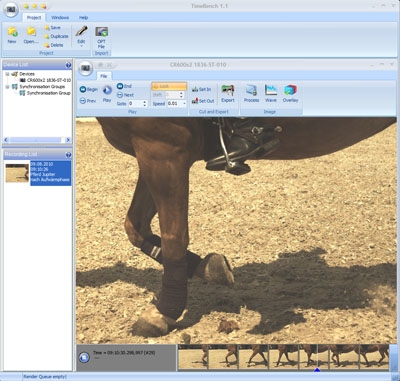Create a New project
Screen dimensions: 410x381
[x=12, y=35]
